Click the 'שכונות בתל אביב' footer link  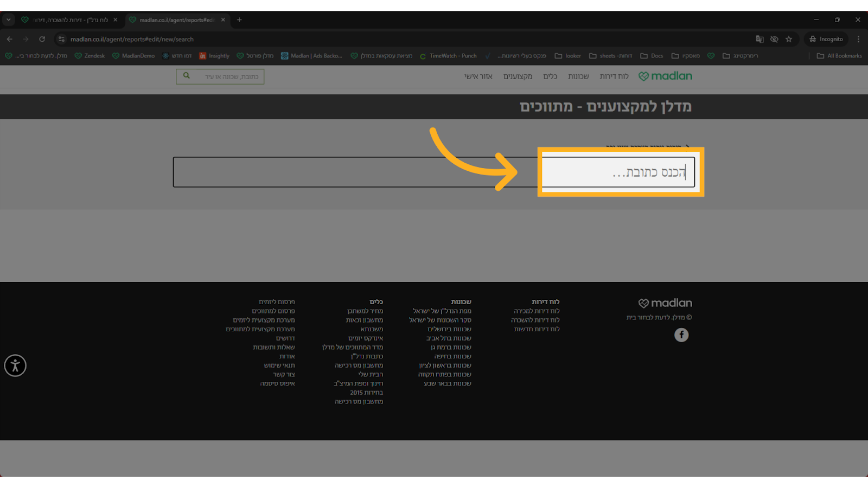[449, 338]
